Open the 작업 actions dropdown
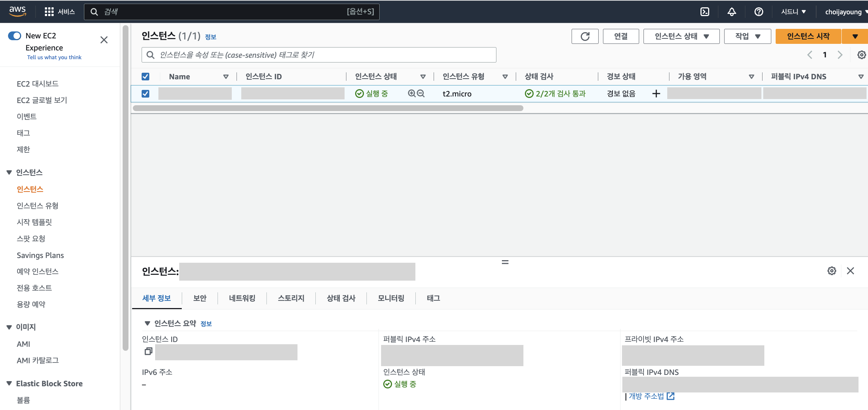This screenshot has width=868, height=410. click(x=747, y=36)
